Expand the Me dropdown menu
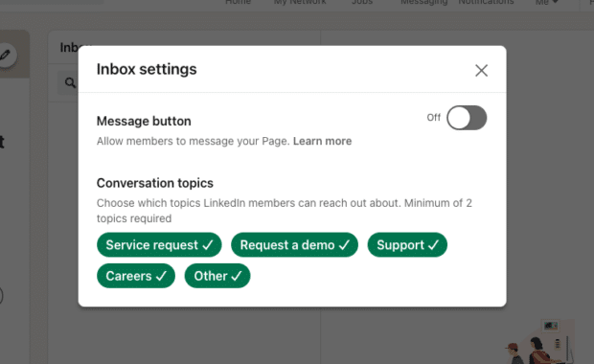 click(547, 3)
